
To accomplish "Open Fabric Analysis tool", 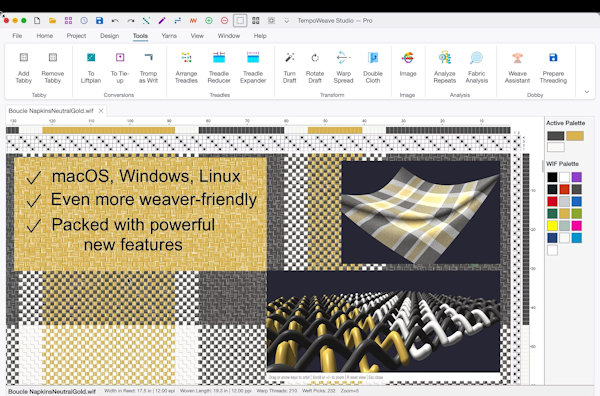I will [477, 68].
